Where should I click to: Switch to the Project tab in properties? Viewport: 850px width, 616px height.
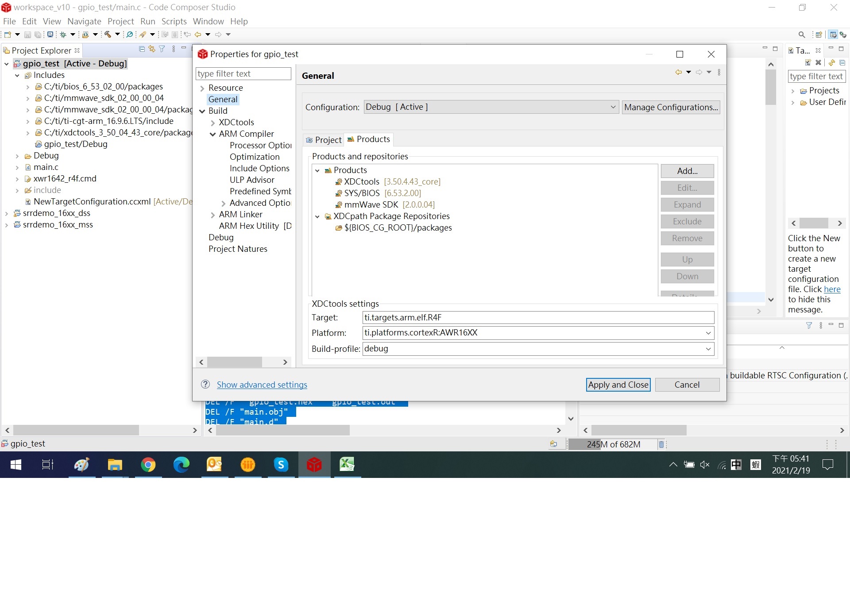pyautogui.click(x=324, y=140)
